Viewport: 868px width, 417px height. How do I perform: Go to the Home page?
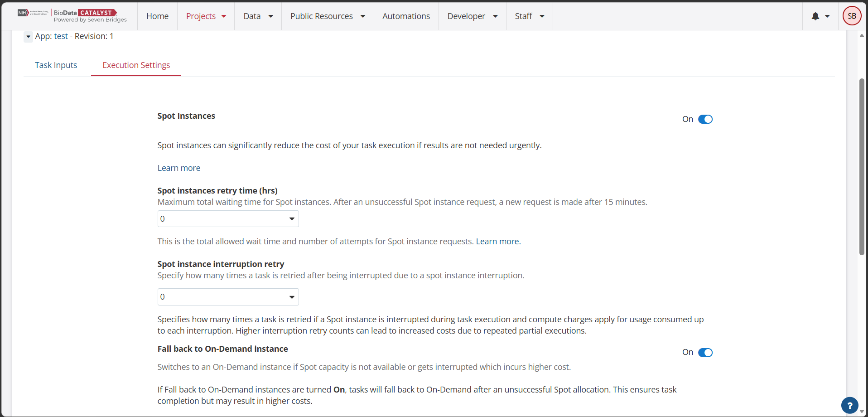[x=157, y=16]
